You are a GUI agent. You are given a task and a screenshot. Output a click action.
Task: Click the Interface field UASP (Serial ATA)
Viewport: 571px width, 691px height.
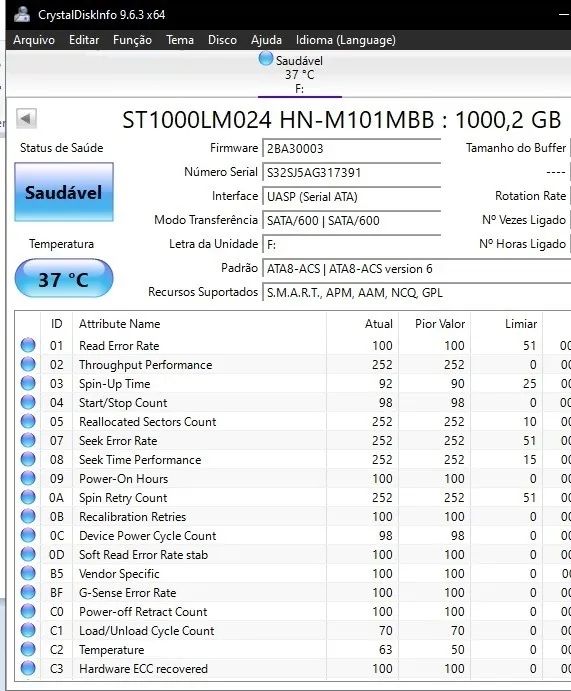tap(352, 197)
